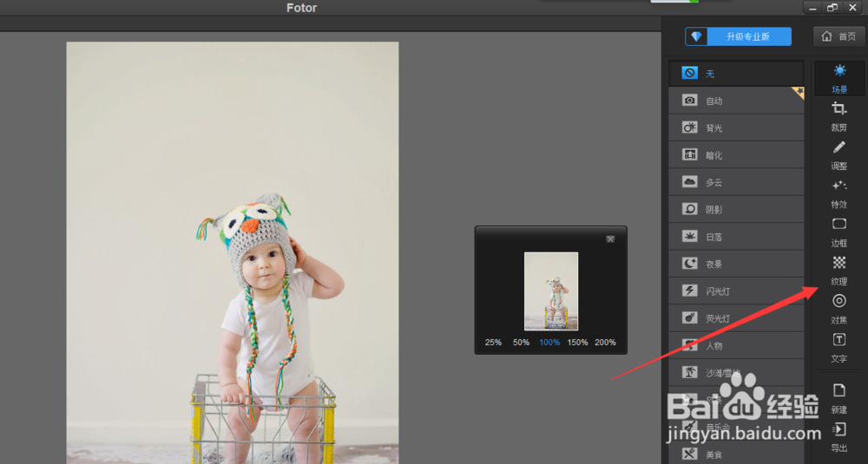
Task: Apply the 背光 backlight scene preset
Action: click(x=736, y=127)
